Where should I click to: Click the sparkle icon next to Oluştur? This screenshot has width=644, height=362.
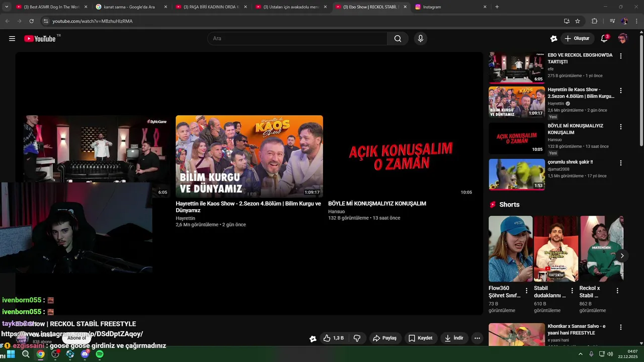click(x=554, y=39)
